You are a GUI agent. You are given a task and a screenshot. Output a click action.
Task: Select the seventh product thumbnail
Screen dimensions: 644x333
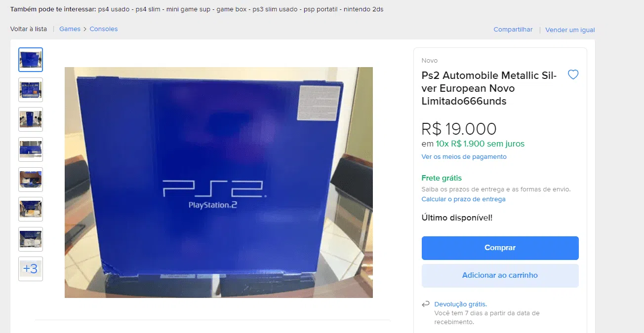point(31,239)
